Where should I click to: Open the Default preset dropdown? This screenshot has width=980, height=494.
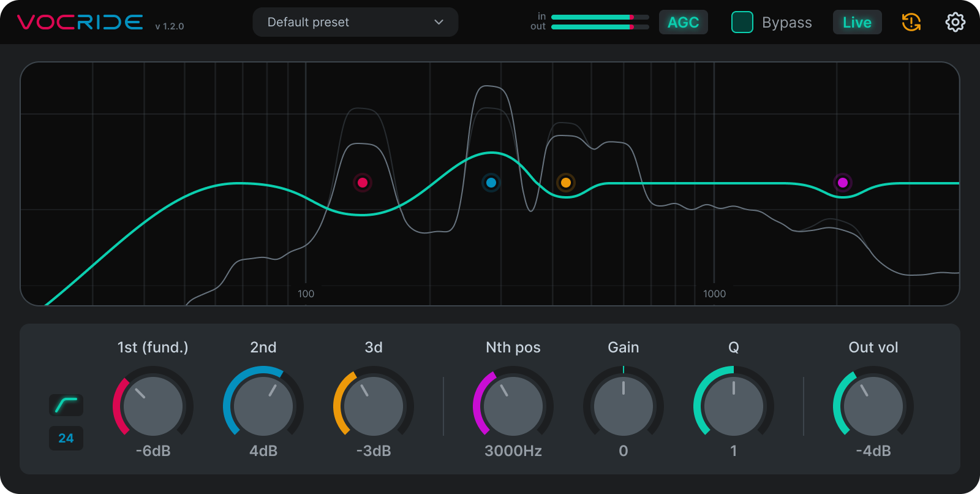pos(355,22)
